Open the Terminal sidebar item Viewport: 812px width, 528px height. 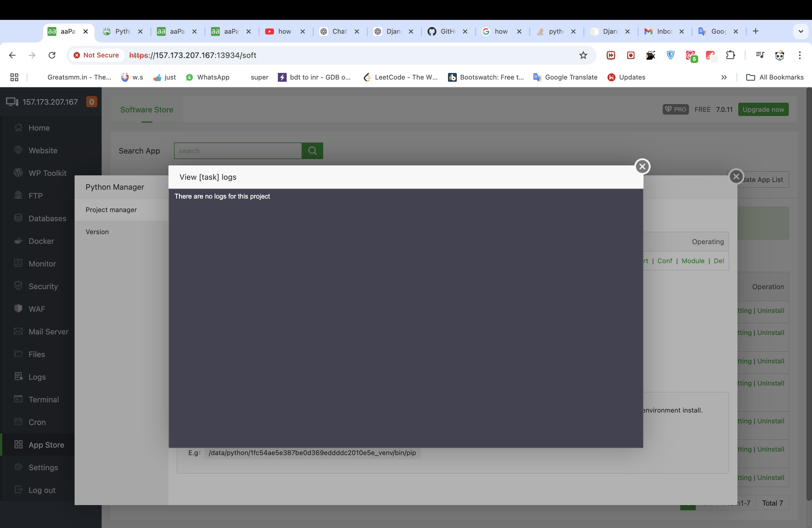(x=43, y=399)
